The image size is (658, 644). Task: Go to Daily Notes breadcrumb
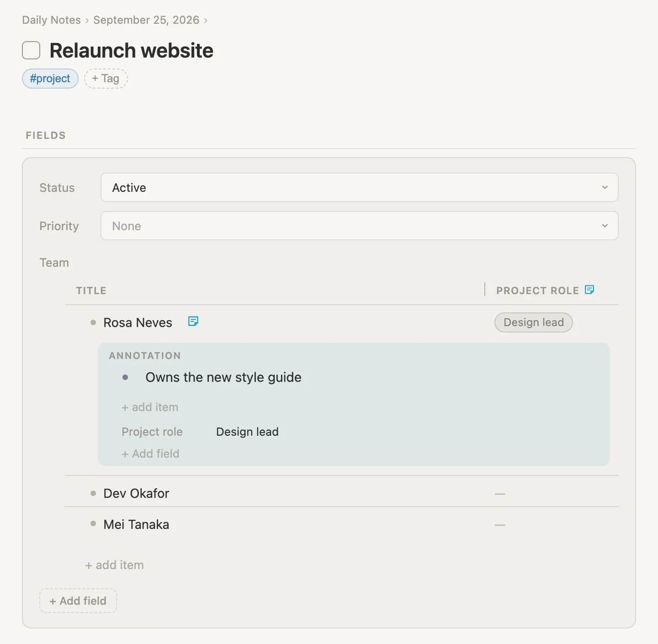pos(51,20)
